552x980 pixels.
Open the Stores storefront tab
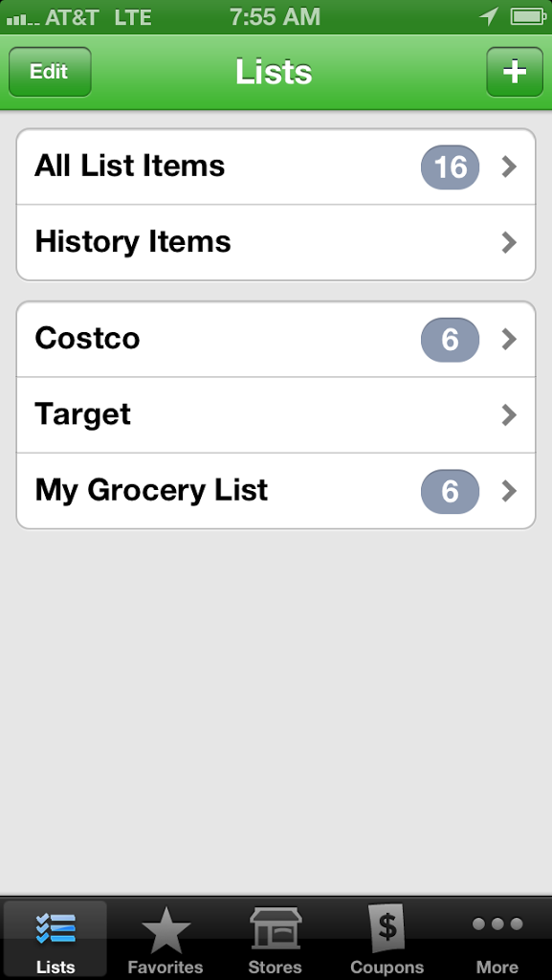[x=276, y=940]
